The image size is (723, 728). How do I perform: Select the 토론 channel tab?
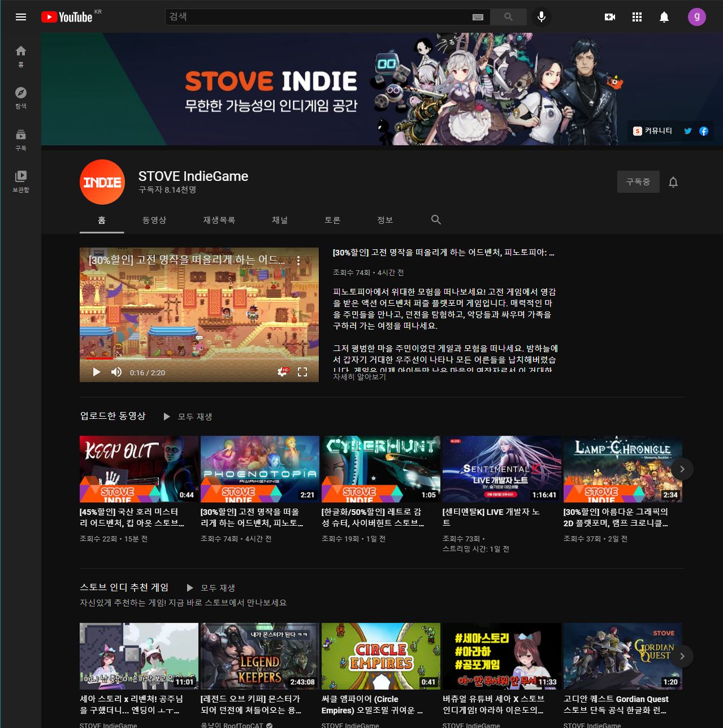pyautogui.click(x=332, y=220)
